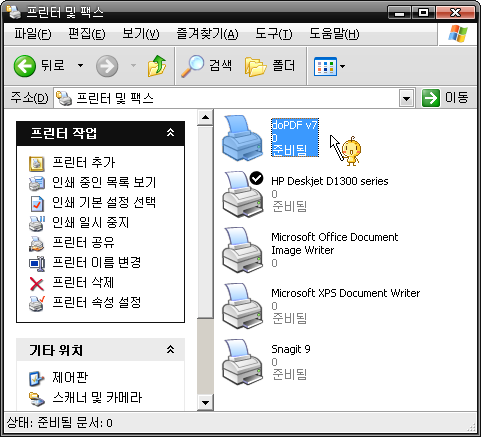481x437 pixels.
Task: Click the 인쇄 기본 설정 선택 icon
Action: pyautogui.click(x=37, y=203)
